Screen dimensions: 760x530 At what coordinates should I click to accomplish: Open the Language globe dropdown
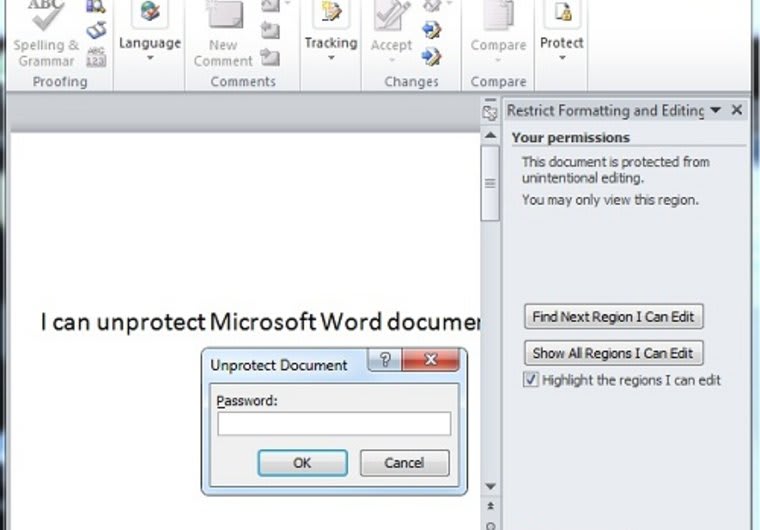[150, 33]
